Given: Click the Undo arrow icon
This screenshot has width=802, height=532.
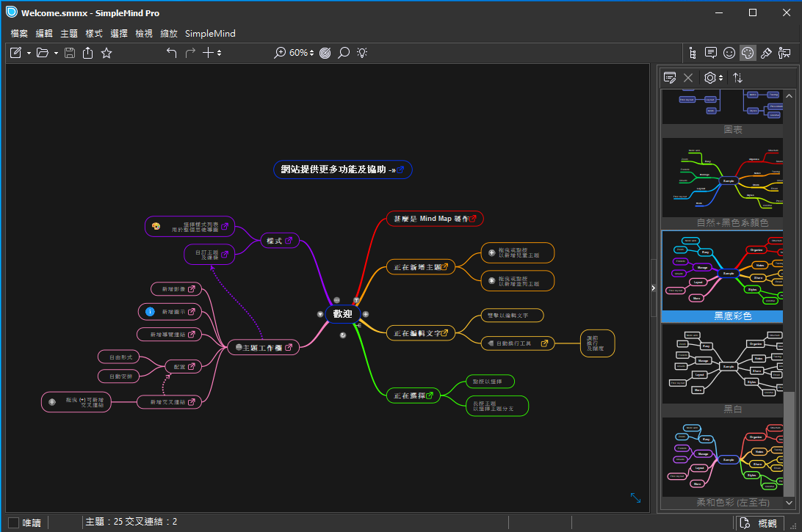Looking at the screenshot, I should (171, 53).
